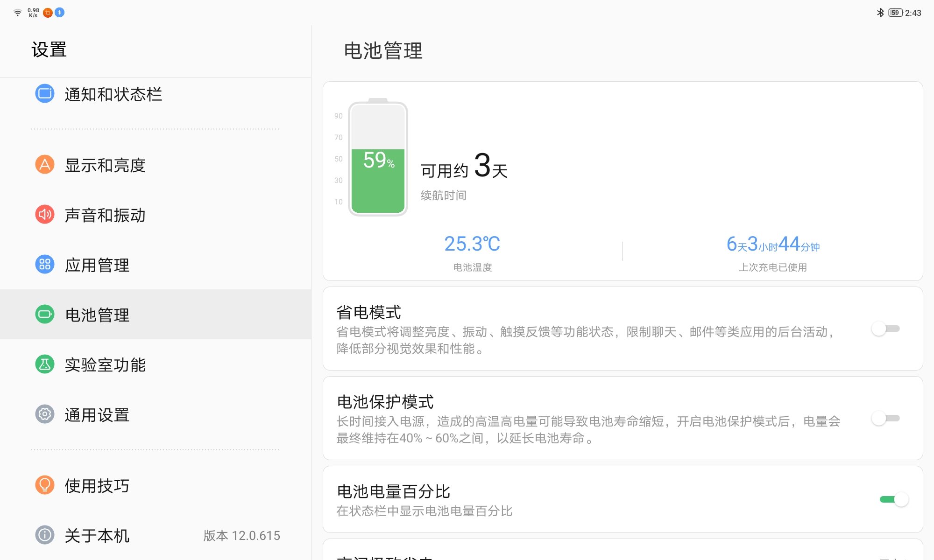The image size is (934, 560).
Task: Open the 通知和状态栏 notification icon
Action: [x=44, y=94]
